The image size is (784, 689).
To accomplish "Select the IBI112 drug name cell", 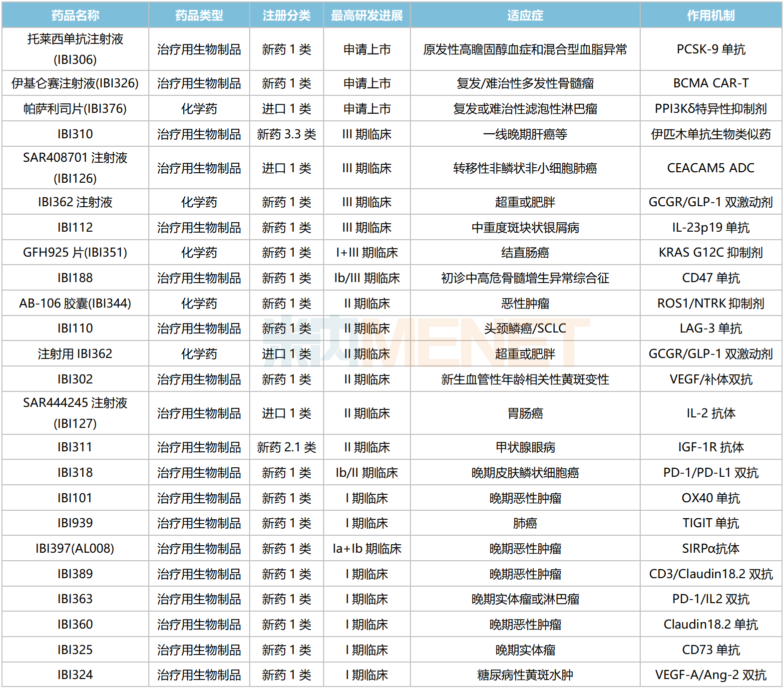I will [75, 227].
